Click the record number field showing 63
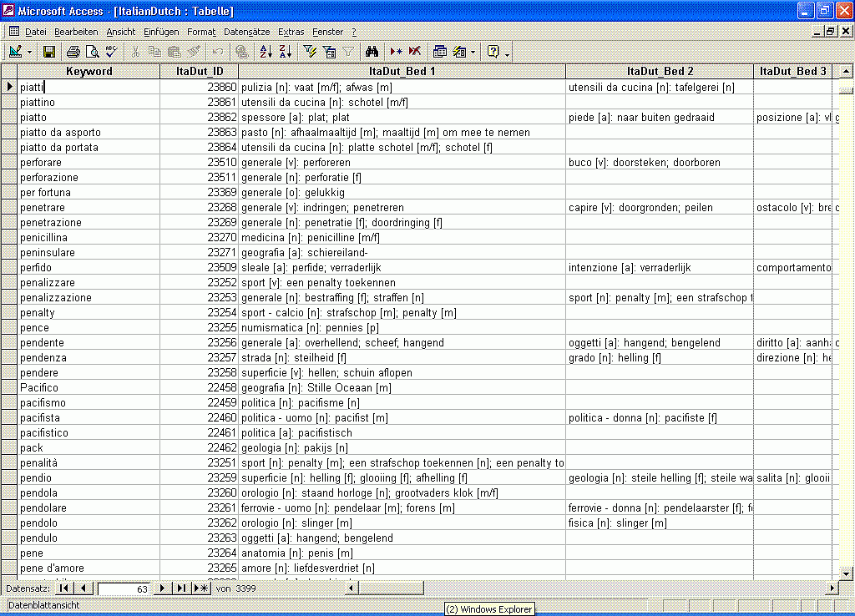855x616 pixels. click(124, 588)
